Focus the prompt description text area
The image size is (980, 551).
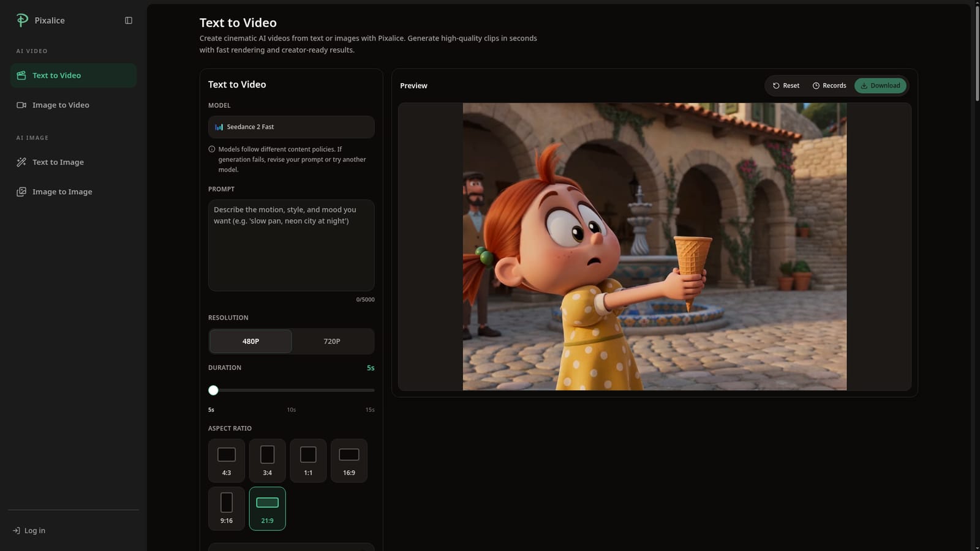click(291, 245)
